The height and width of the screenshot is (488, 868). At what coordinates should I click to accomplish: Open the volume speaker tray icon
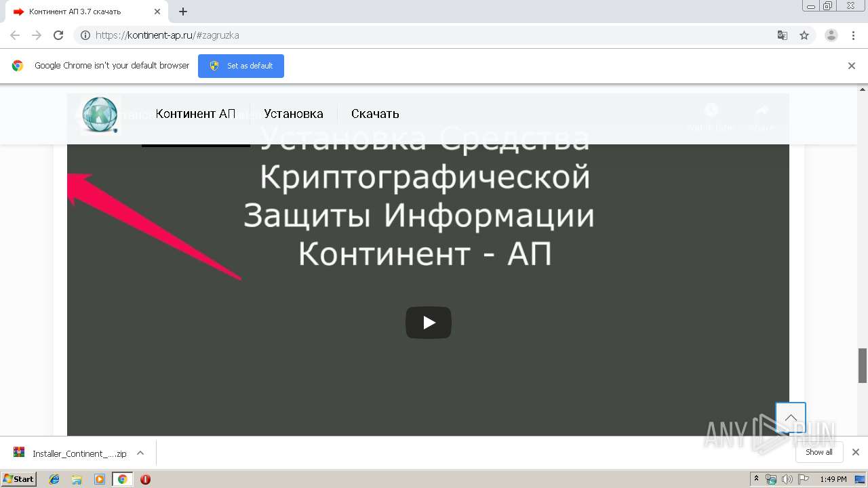point(787,479)
